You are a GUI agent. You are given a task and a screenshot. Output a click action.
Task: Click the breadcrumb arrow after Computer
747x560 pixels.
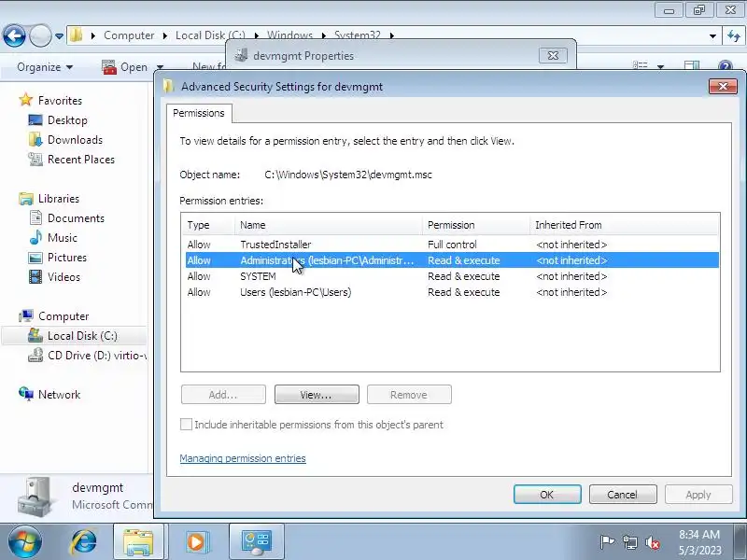[165, 35]
